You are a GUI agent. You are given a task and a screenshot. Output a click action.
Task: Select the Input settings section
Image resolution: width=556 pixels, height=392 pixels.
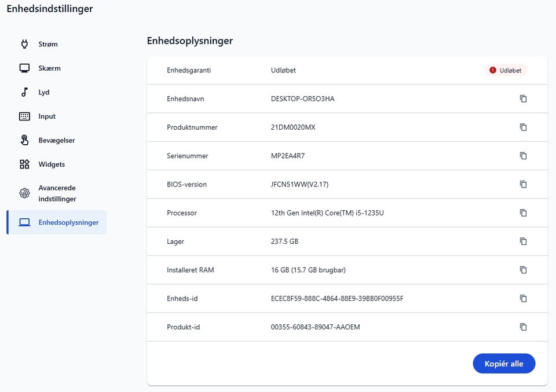[47, 116]
